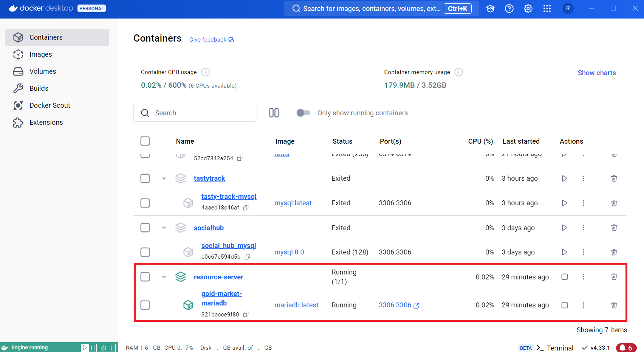Select the social_hub_mysql row checkbox
644x352 pixels.
[145, 252]
